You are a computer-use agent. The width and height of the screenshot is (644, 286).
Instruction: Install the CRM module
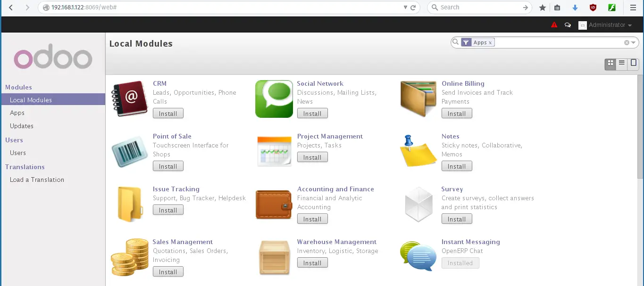click(x=168, y=114)
